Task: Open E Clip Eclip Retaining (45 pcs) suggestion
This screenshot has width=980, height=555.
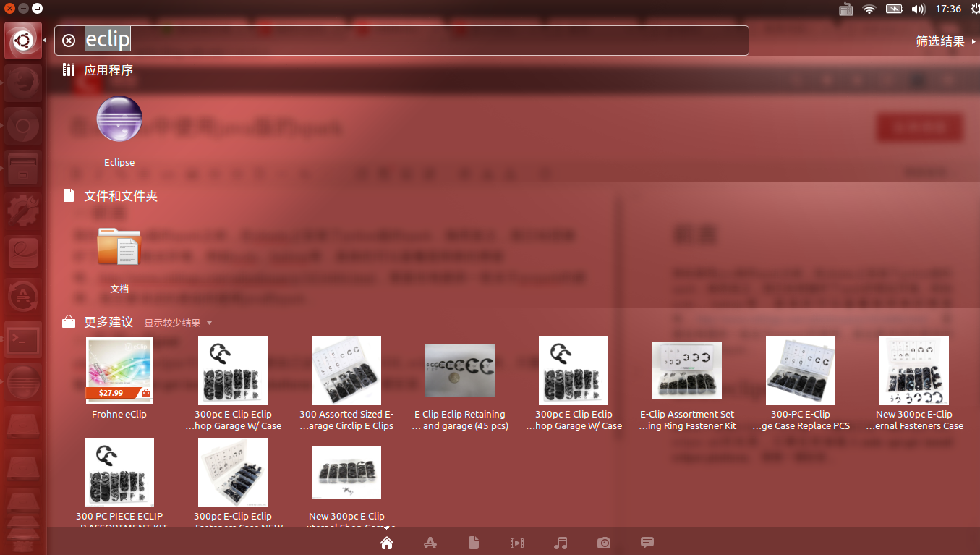Action: [460, 388]
